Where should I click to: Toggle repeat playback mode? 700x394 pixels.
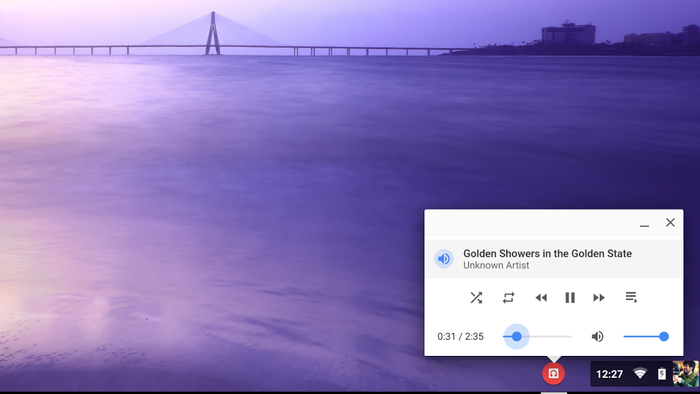[508, 298]
